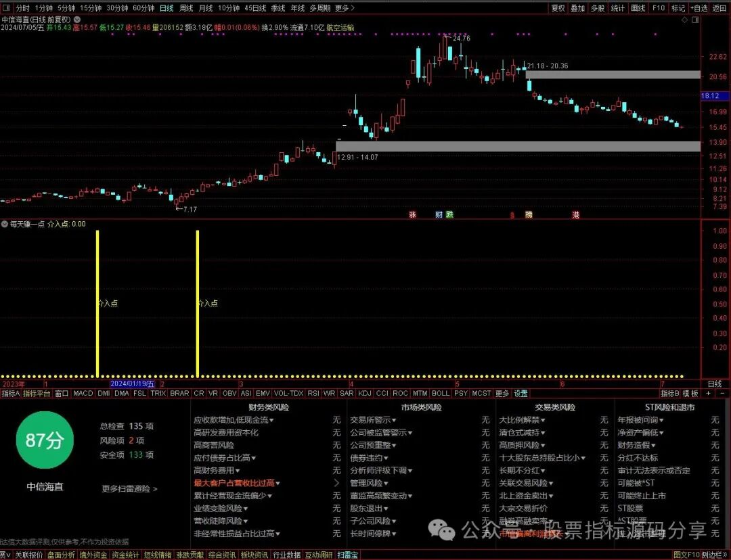This screenshot has height=560, width=731.
Task: Click the panel layout icon at chart top-right
Action: 696,20
